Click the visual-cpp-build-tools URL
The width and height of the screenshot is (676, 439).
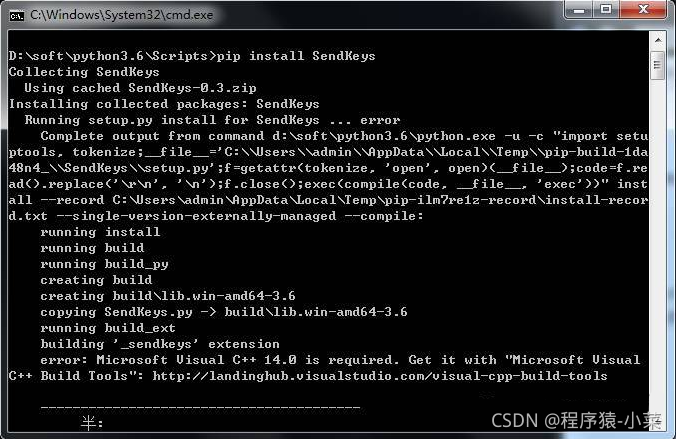point(379,376)
